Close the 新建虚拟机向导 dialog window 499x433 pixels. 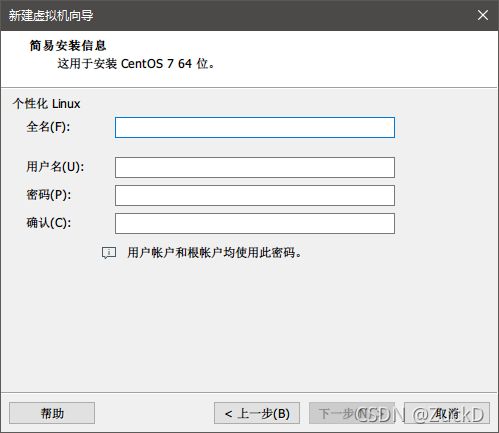click(x=483, y=15)
